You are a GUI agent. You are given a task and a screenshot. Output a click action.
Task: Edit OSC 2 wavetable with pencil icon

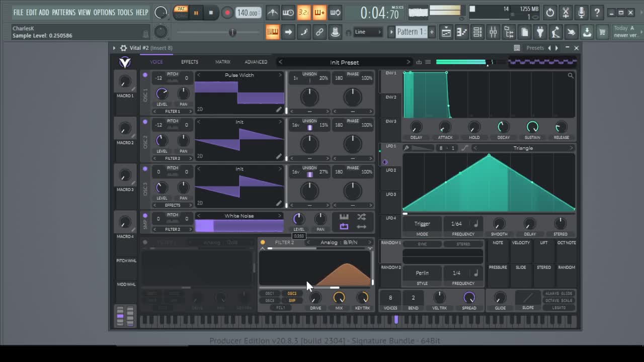(x=279, y=156)
